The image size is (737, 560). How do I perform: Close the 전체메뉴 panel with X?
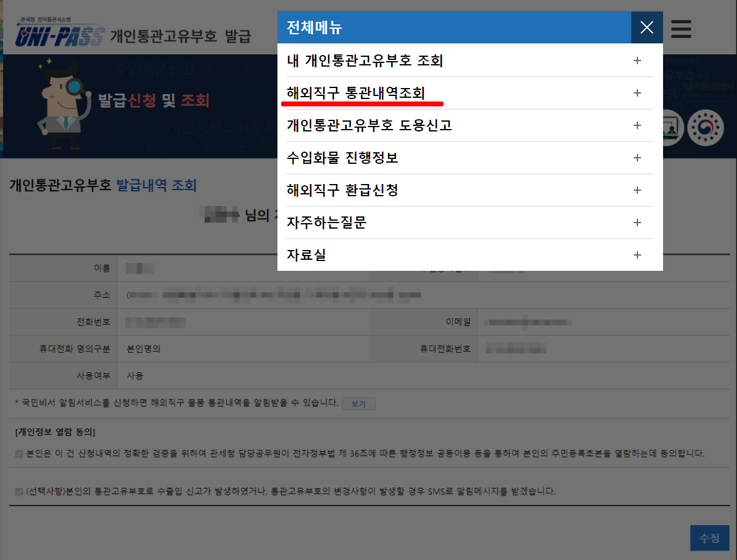click(x=647, y=28)
